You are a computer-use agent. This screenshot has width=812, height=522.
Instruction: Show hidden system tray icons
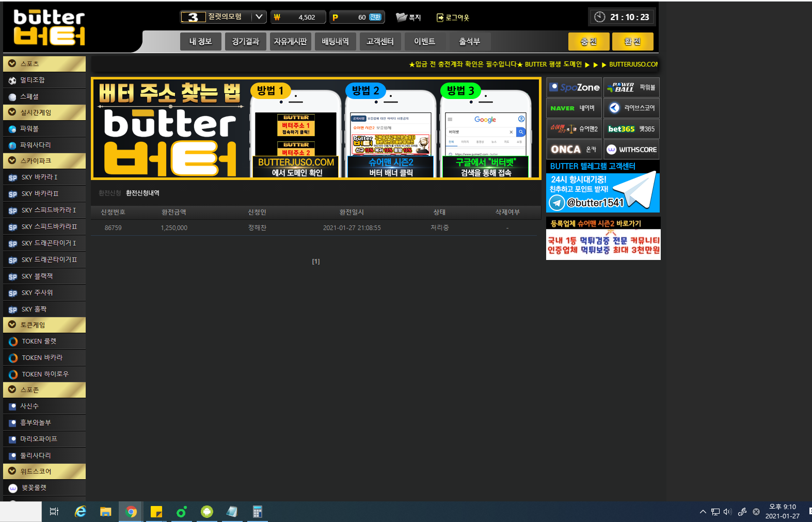tap(703, 512)
